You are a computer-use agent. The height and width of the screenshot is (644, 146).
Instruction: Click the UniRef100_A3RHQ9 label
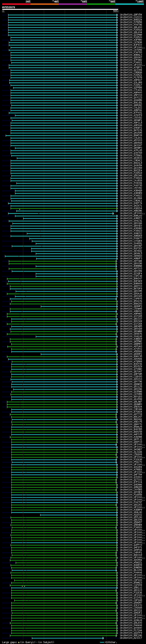131,191
